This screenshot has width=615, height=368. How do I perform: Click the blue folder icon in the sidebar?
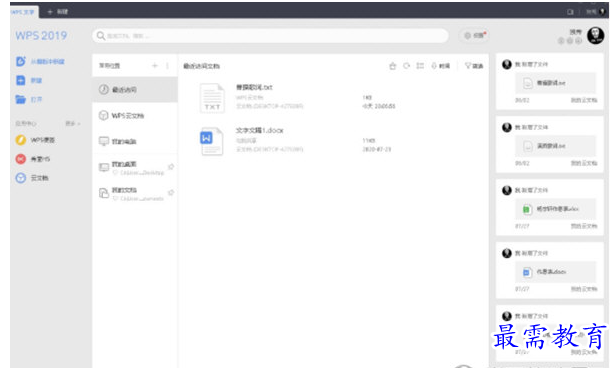[x=20, y=99]
